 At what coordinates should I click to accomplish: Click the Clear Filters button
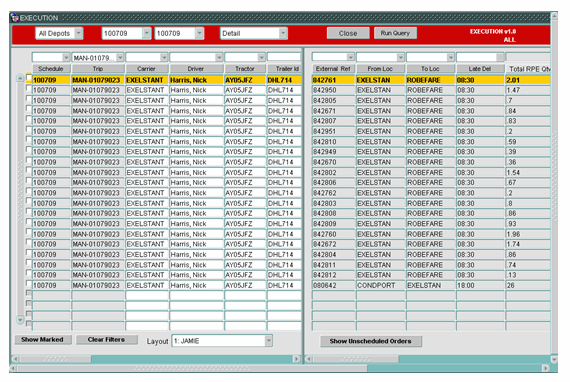[x=106, y=339]
